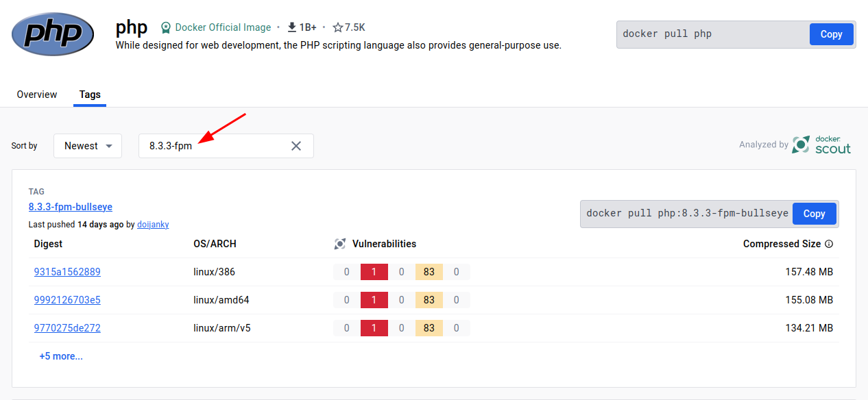Click the OS/ARCH column header
The width and height of the screenshot is (868, 400).
click(x=215, y=244)
